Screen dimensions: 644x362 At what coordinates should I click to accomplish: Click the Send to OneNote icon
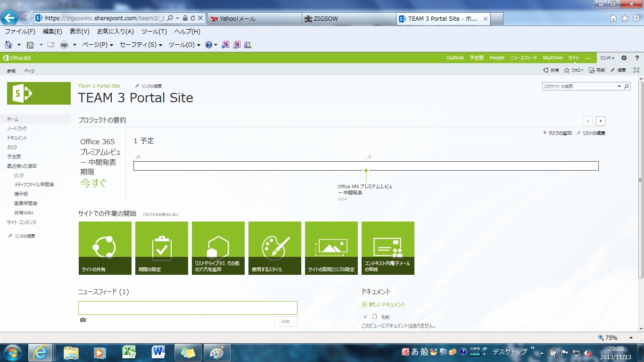[x=225, y=45]
